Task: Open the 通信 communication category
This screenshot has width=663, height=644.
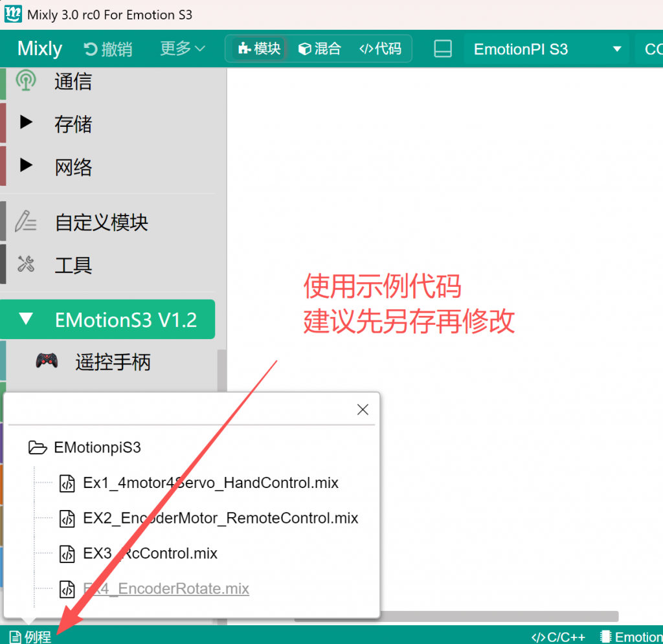Action: pos(73,82)
